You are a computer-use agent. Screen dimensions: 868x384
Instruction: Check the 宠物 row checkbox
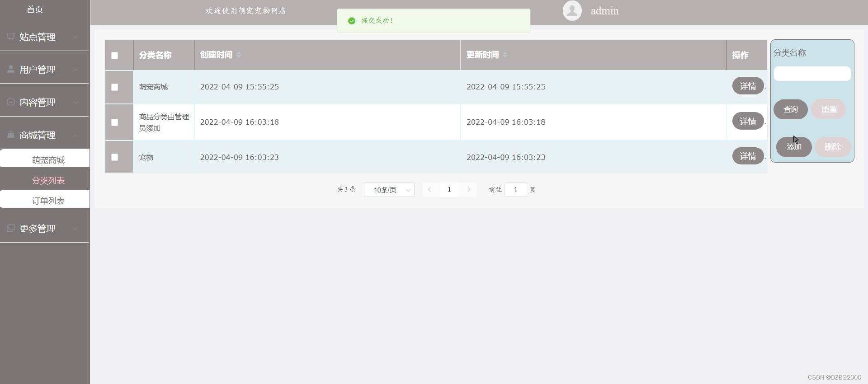point(114,157)
